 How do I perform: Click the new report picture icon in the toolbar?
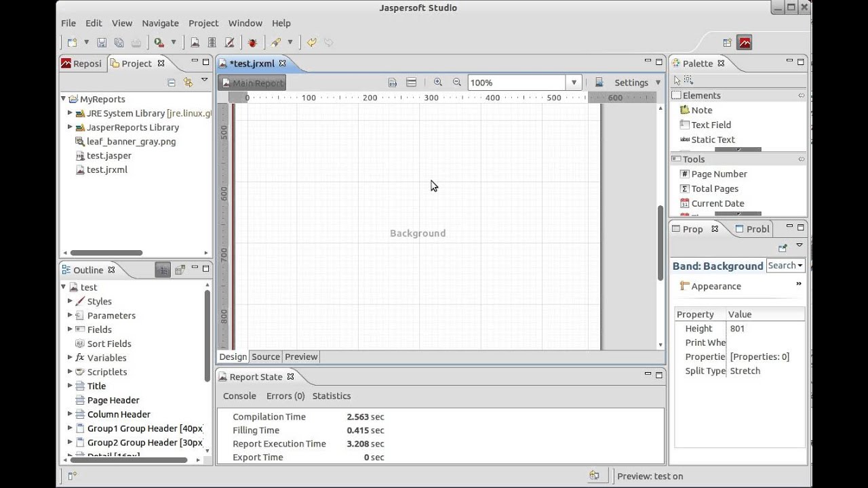click(195, 43)
